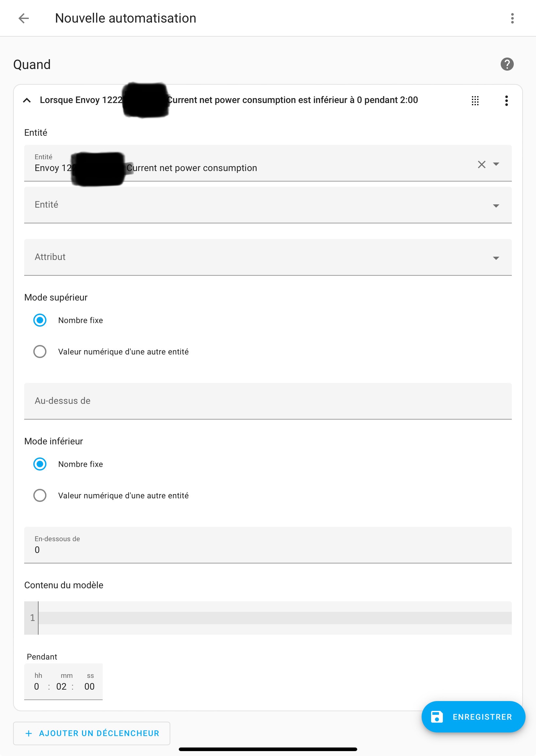Click the Enregistrer button
Screen dimensions: 536x756
pyautogui.click(x=473, y=717)
